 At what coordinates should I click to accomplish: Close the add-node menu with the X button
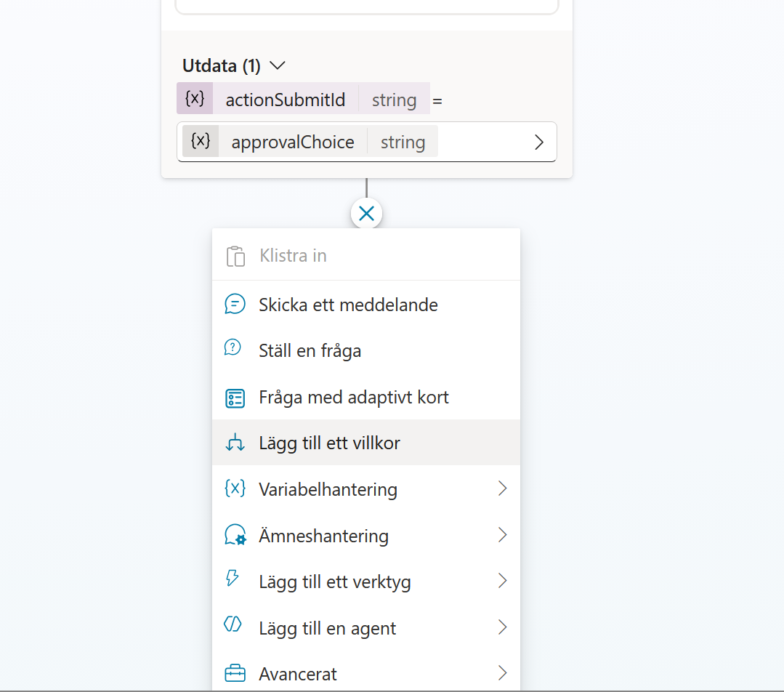[x=366, y=214]
